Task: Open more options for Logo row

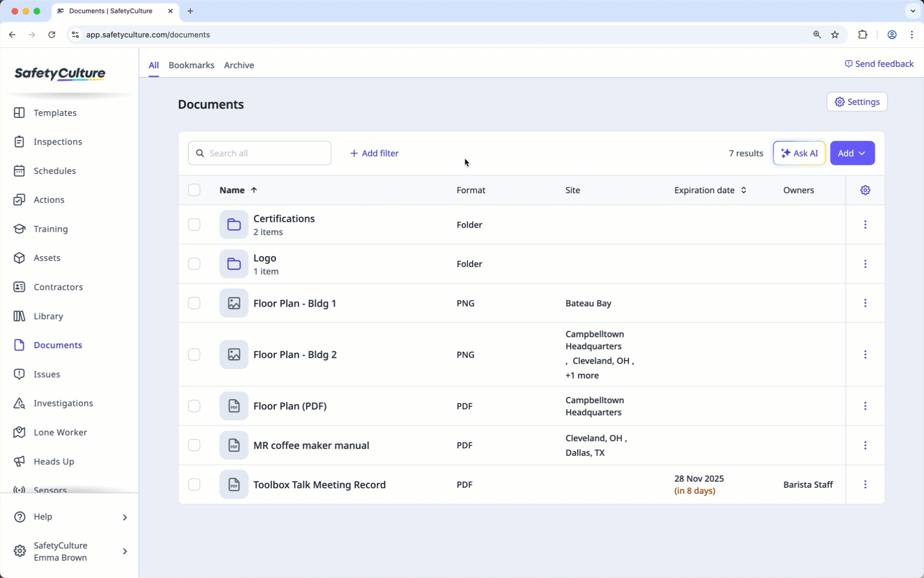Action: [865, 264]
